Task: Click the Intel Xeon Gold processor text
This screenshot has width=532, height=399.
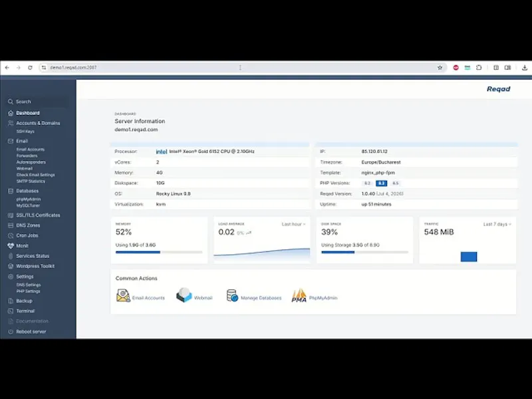Action: (211, 152)
